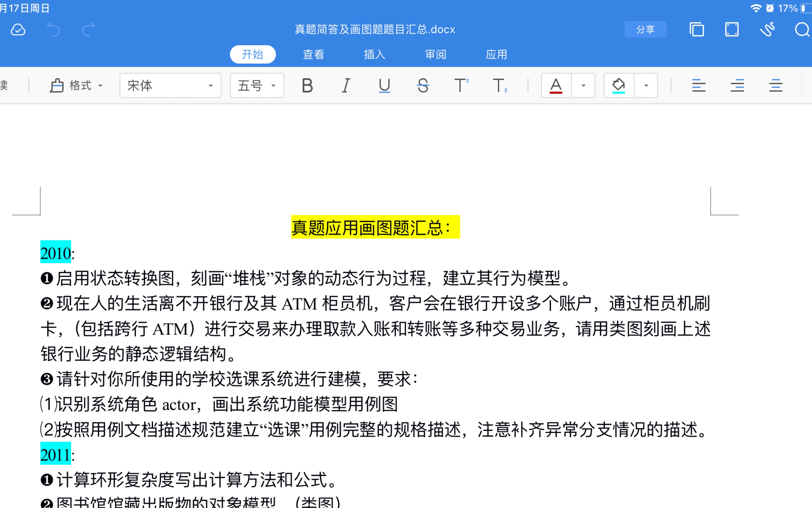This screenshot has width=812, height=508.
Task: Switch to the 查看 ribbon tab
Action: coord(313,54)
